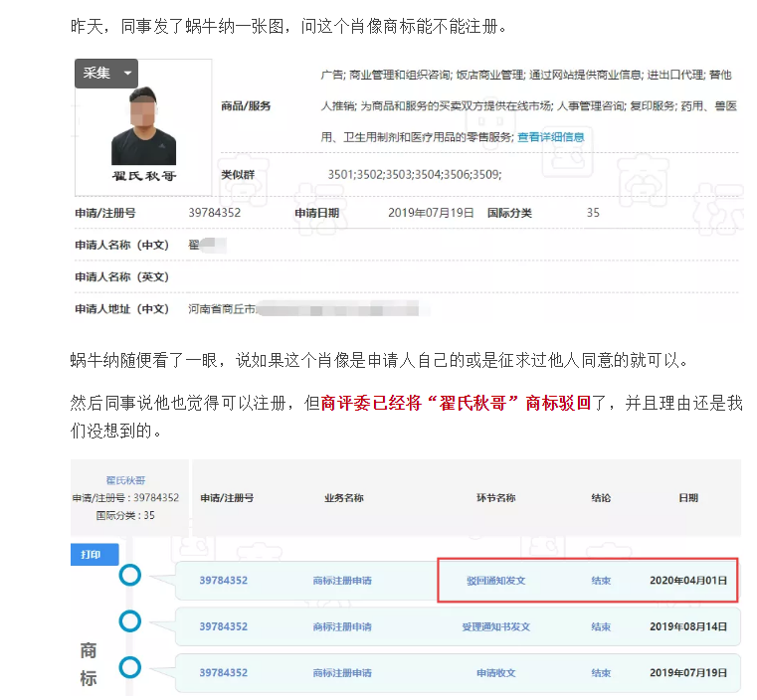Follow the 查看详细信息 link
This screenshot has width=757, height=700.
pyautogui.click(x=551, y=137)
